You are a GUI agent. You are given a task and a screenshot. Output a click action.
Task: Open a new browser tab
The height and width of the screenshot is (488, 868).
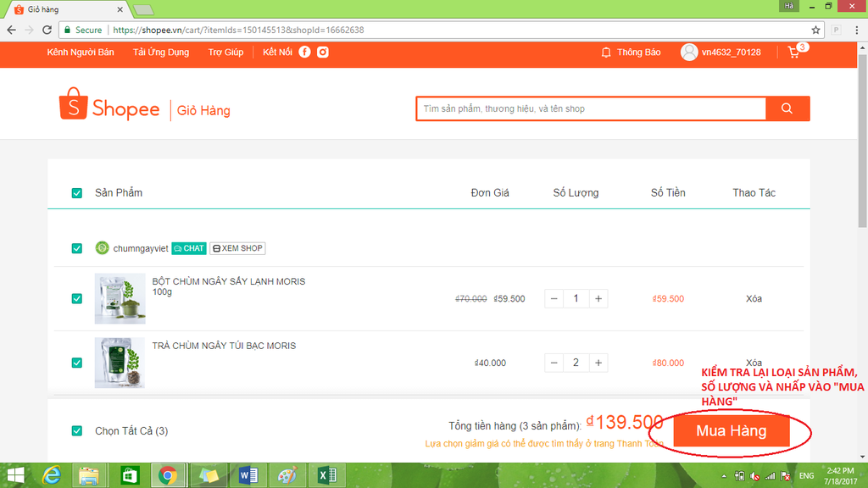[144, 9]
